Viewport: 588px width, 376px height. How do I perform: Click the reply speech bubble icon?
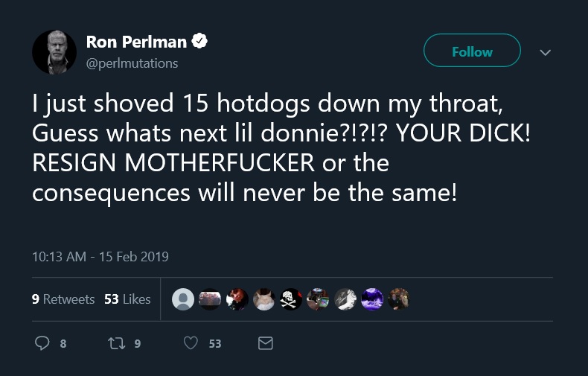42,343
